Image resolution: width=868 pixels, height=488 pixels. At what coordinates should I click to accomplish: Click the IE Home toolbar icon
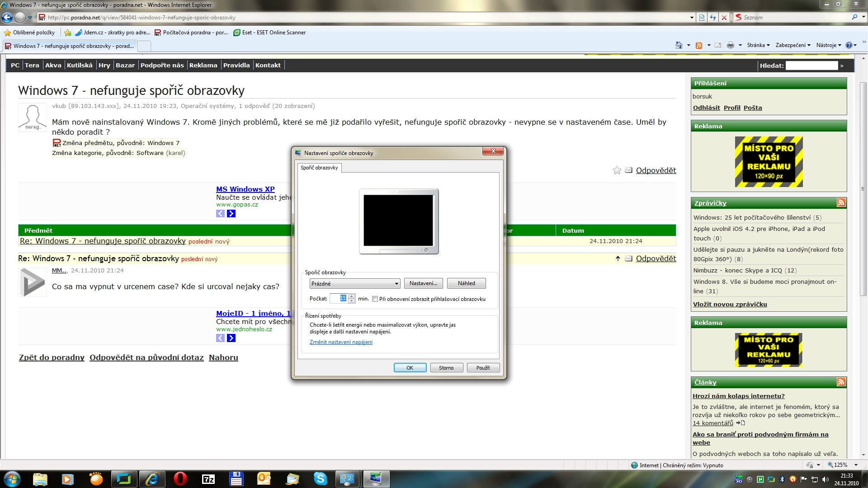click(x=679, y=45)
